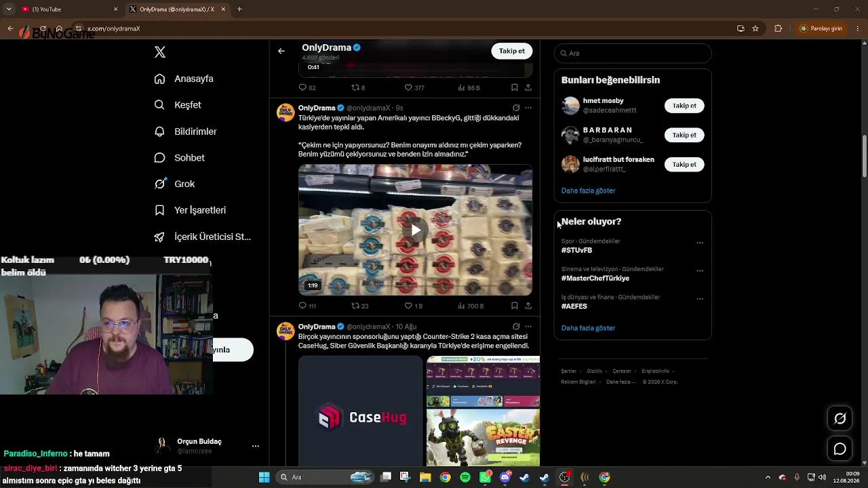Image resolution: width=868 pixels, height=488 pixels.
Task: Play the BBeckyG cheese video
Action: 415,230
